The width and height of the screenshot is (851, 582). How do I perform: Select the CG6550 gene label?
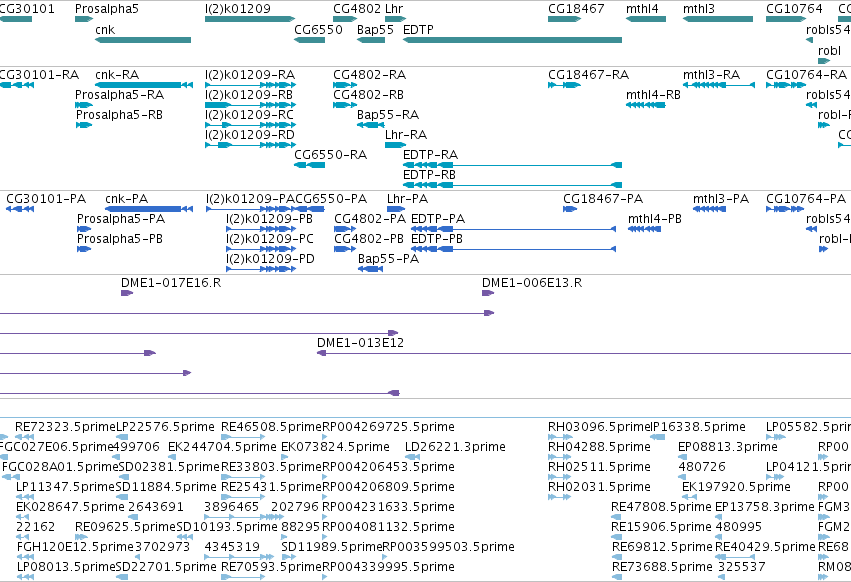click(x=318, y=29)
